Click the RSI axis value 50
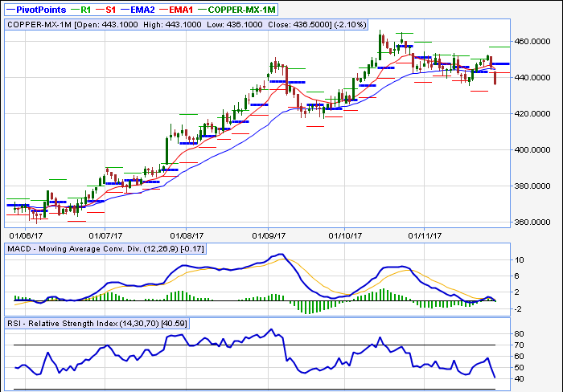The height and width of the screenshot is (392, 563). point(520,368)
